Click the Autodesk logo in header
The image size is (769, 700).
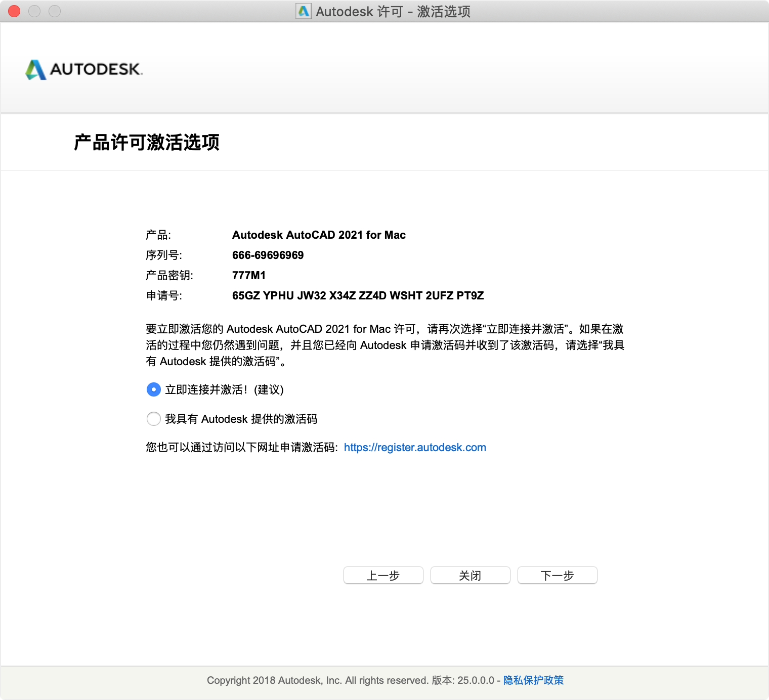84,70
